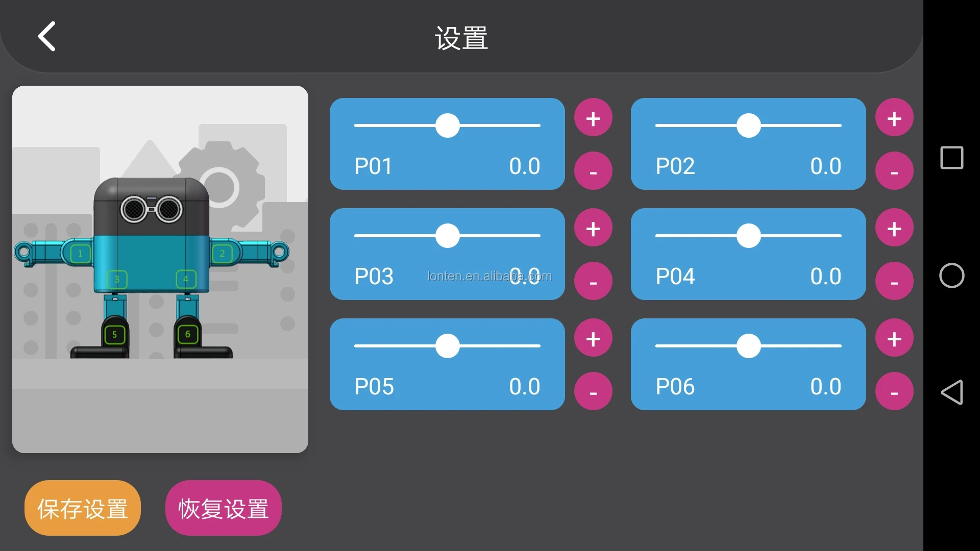Click the orange 保存设置 button
The width and height of the screenshot is (980, 551).
[x=83, y=508]
